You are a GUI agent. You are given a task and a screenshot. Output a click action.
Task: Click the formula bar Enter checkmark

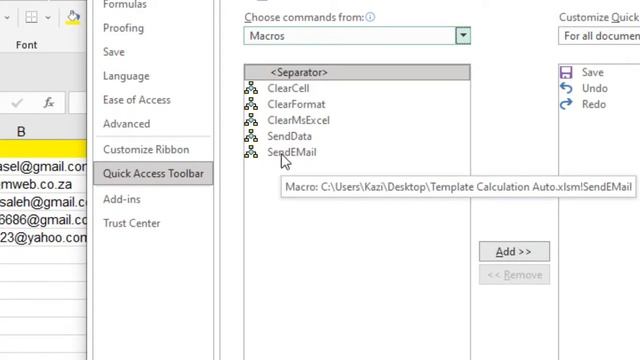[x=17, y=103]
